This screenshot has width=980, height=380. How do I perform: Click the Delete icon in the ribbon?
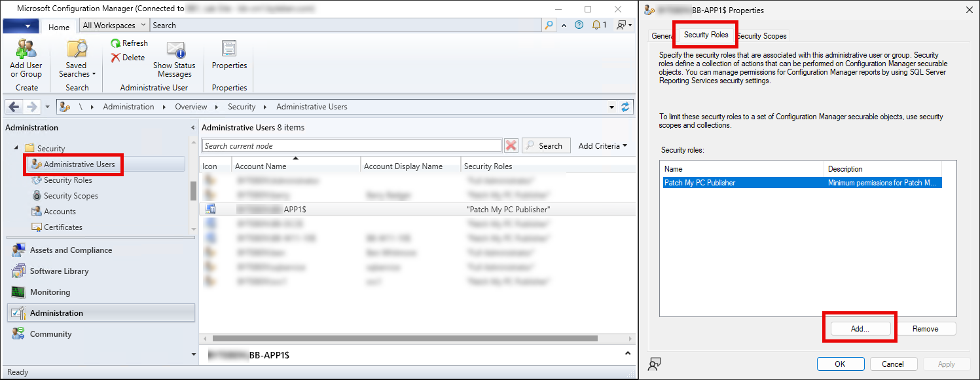127,57
